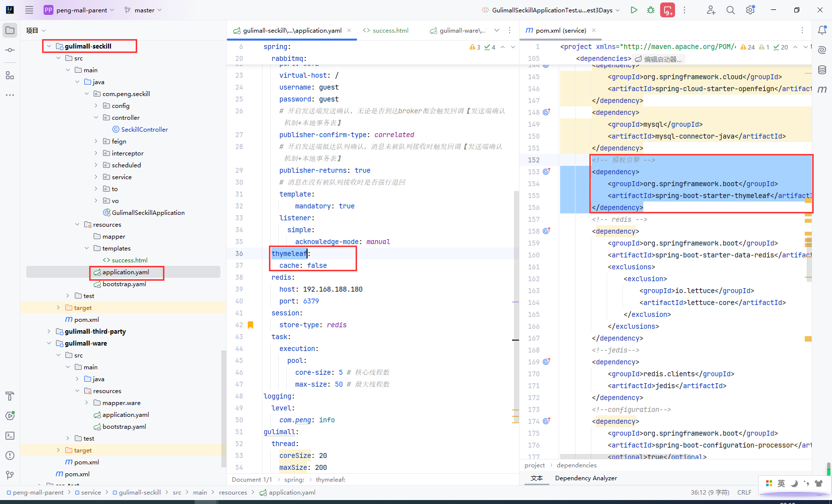832x504 pixels.
Task: Switch to gulimall-ware editor tab
Action: pyautogui.click(x=458, y=30)
